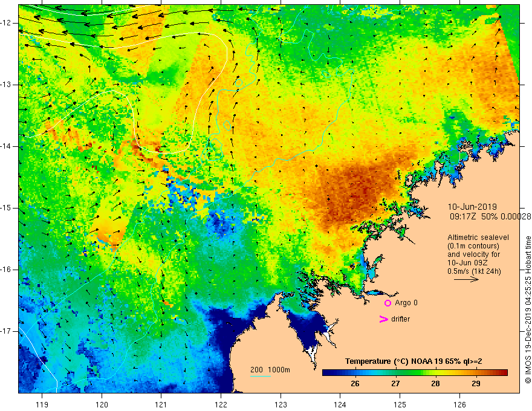
Task: Click the 'drifter' legend label
Action: click(x=400, y=319)
